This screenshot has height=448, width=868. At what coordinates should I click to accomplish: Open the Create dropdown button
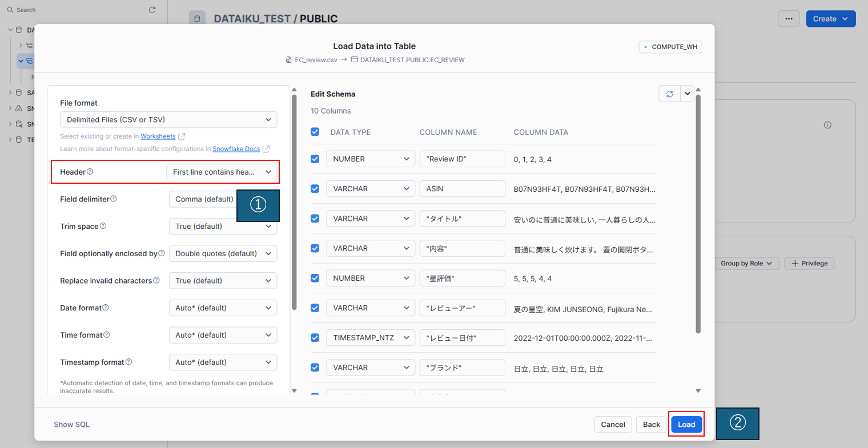click(x=831, y=19)
